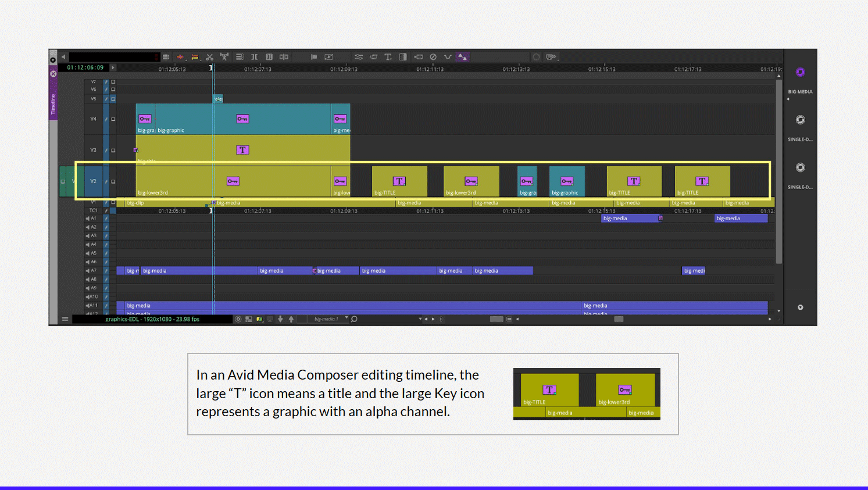This screenshot has width=868, height=490.
Task: Collapse the bin sidebar arrow under BIG-MEDIA
Action: point(788,99)
